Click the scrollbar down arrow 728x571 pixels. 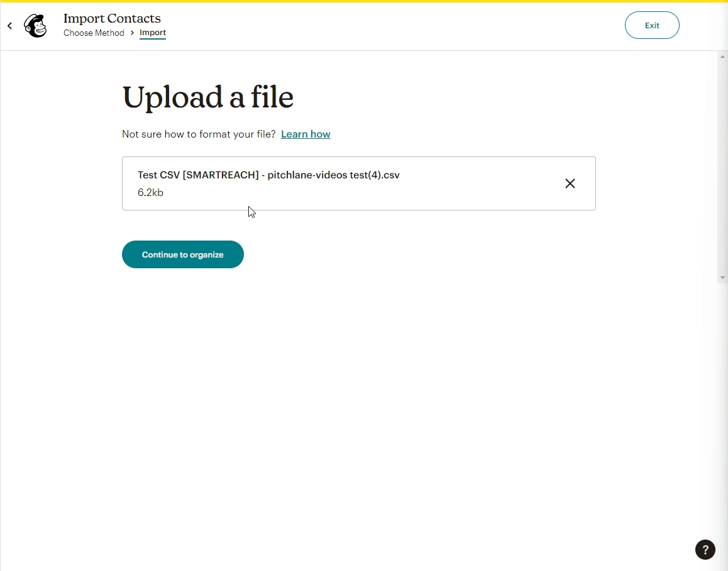tap(722, 278)
